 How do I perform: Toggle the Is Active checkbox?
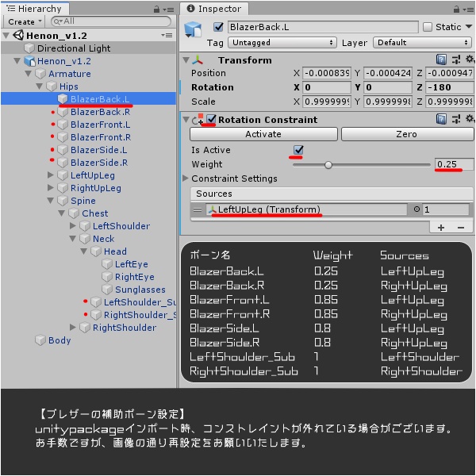(298, 150)
